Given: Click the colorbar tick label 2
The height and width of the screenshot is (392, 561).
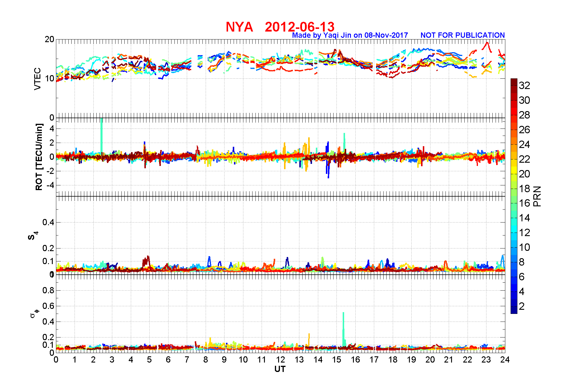Looking at the screenshot, I should pos(522,306).
